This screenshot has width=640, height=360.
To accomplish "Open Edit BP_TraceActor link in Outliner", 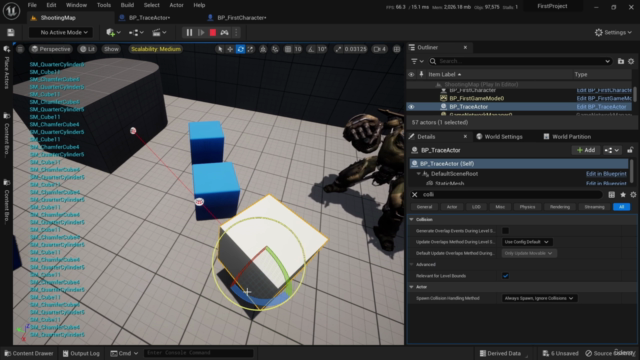I will pos(601,107).
